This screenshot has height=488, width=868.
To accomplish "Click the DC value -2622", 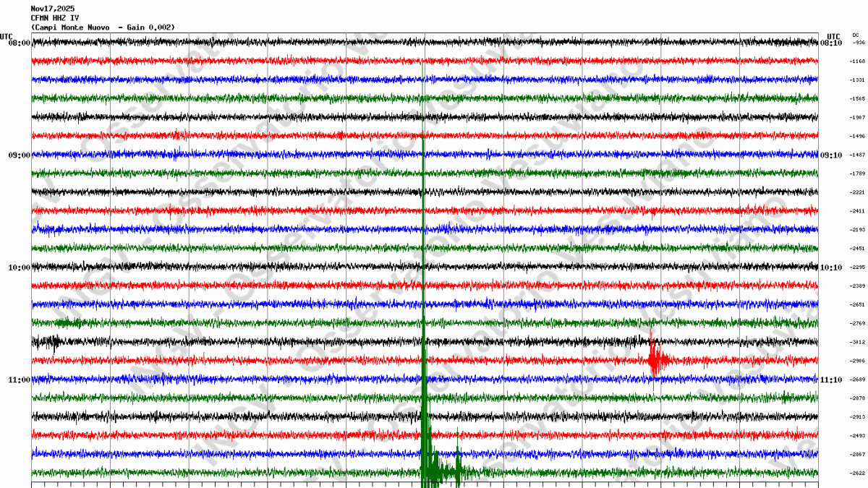I will [857, 473].
